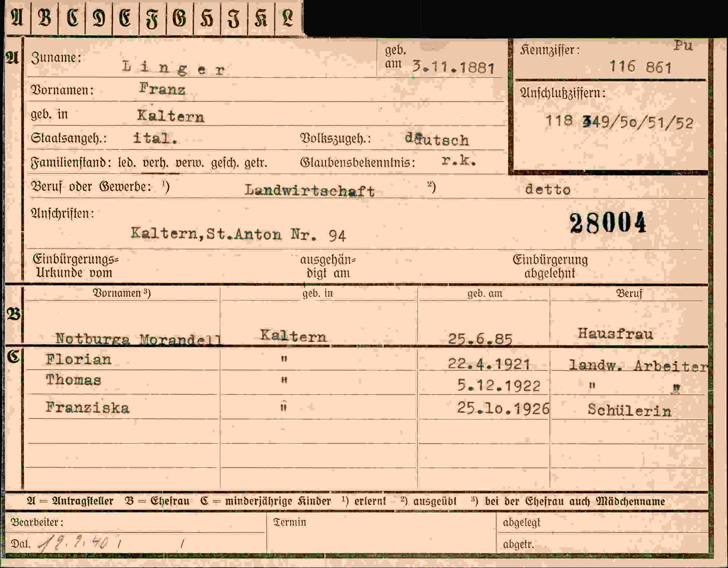Viewport: 728px width, 568px height.
Task: Click legend text 'C = minderjährige Kinder'
Action: pos(266,501)
